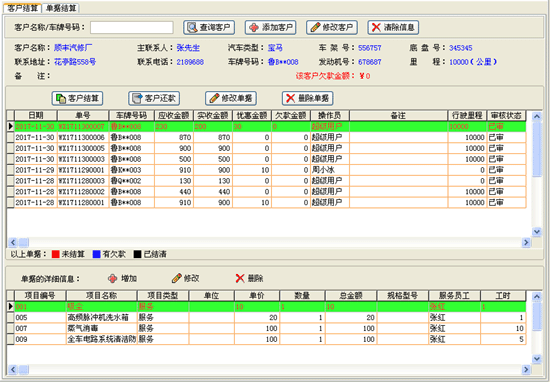Click the up arrow of the orders table scrollbar
The height and width of the screenshot is (382, 550).
pos(537,116)
